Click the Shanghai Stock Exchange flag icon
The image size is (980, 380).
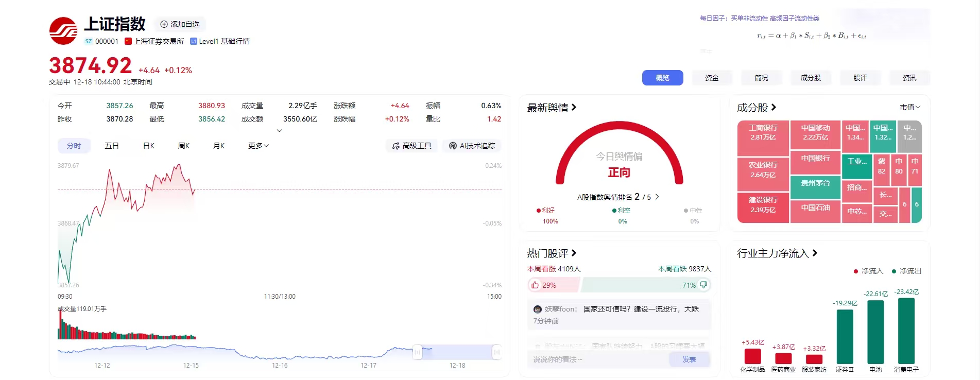click(128, 41)
